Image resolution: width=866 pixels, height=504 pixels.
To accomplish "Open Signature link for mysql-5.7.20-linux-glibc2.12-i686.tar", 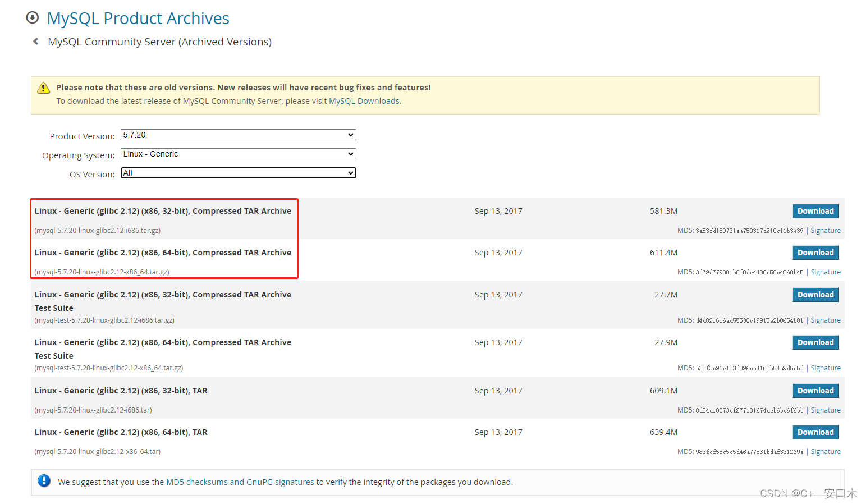I will (826, 410).
